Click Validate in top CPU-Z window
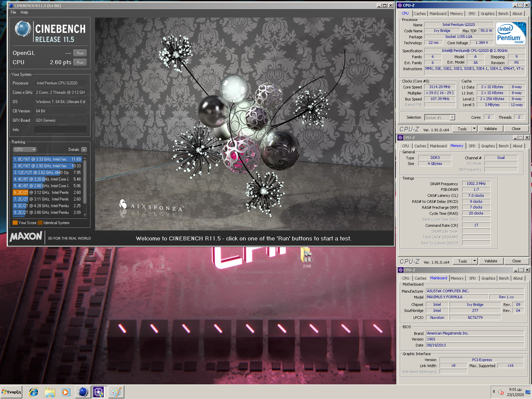Viewport: 532px width, 399px height. coord(490,129)
